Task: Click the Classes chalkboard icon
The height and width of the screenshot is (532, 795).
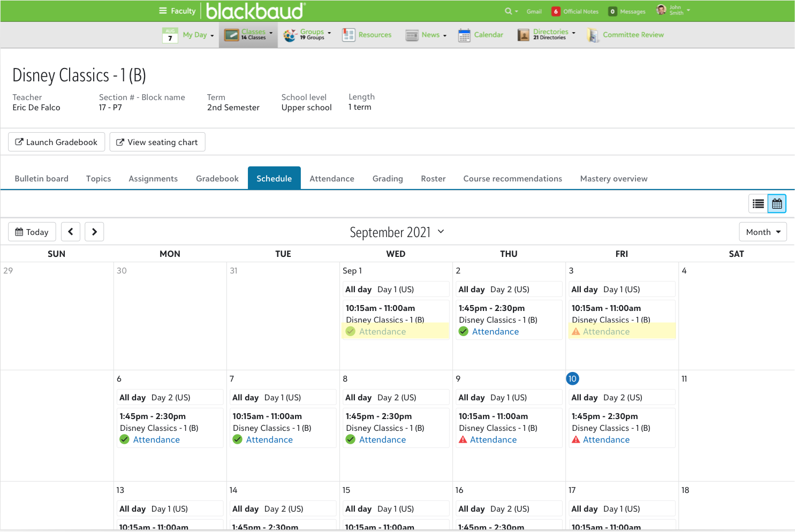Action: (x=231, y=35)
